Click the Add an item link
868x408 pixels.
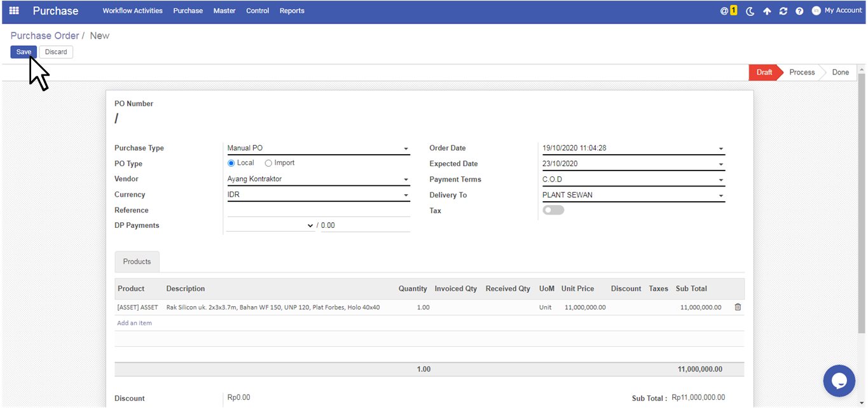134,323
